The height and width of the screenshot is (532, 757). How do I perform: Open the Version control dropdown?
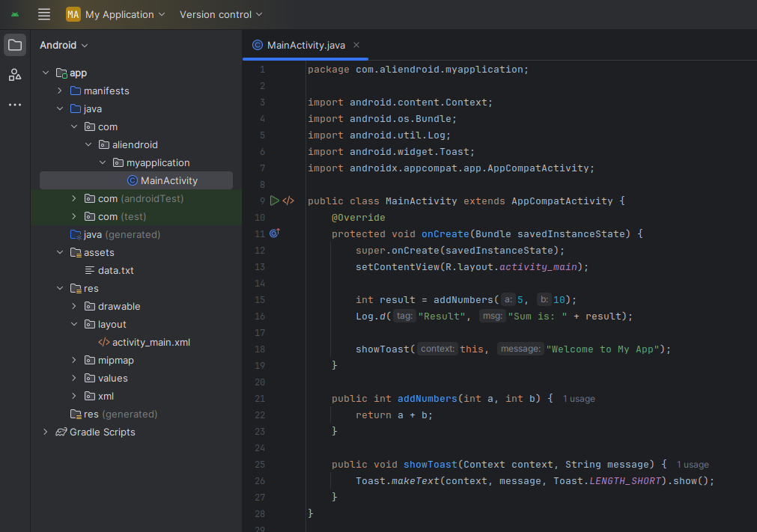pyautogui.click(x=221, y=14)
